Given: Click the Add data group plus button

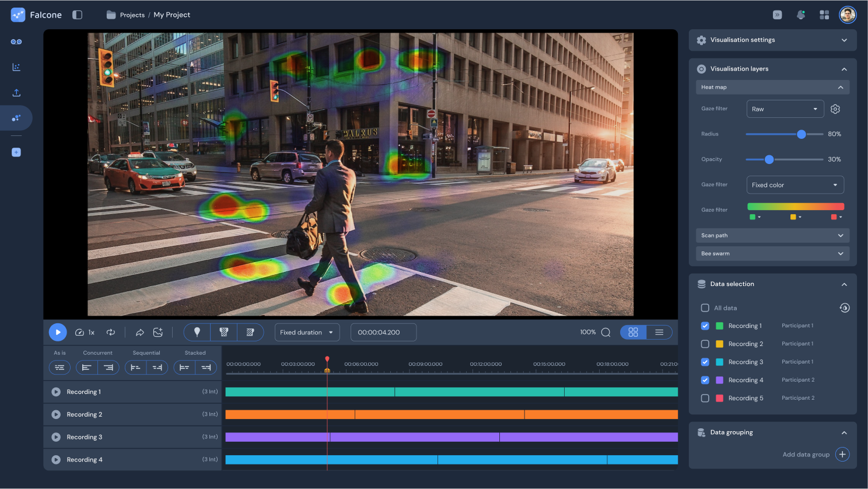Looking at the screenshot, I should click(x=842, y=455).
